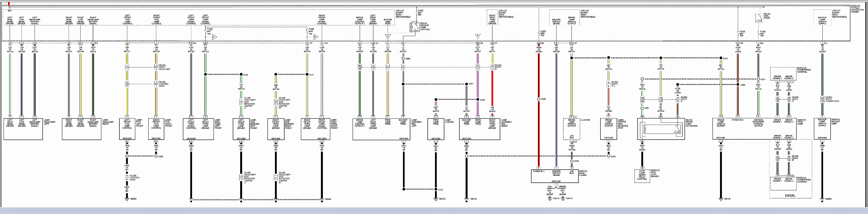Click the Inline-Dash/Powertrain connector label

[832, 99]
